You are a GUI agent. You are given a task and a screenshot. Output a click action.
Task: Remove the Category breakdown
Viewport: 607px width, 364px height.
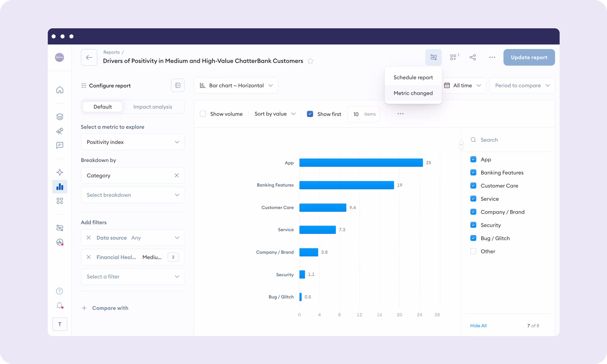point(177,175)
